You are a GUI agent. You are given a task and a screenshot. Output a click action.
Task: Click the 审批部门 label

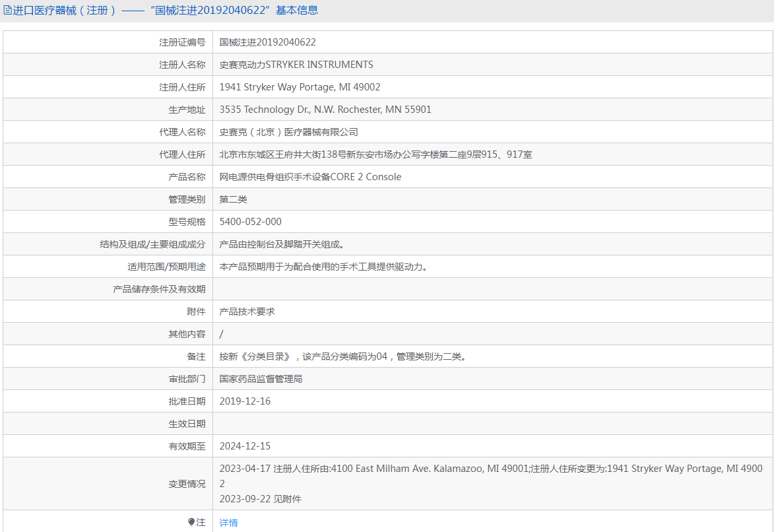click(x=187, y=379)
